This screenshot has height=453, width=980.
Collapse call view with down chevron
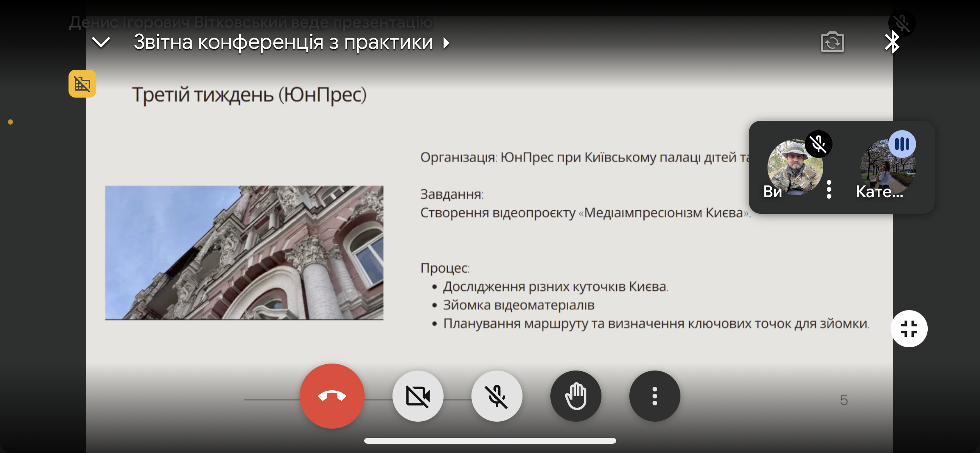101,42
